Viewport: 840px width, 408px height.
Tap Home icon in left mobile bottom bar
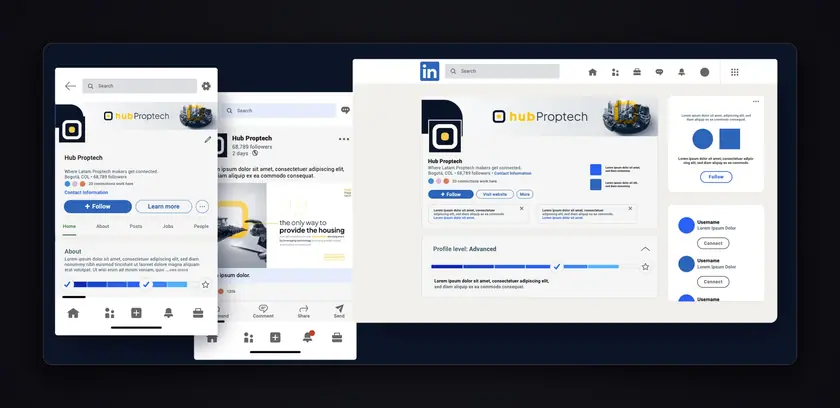[x=73, y=313]
